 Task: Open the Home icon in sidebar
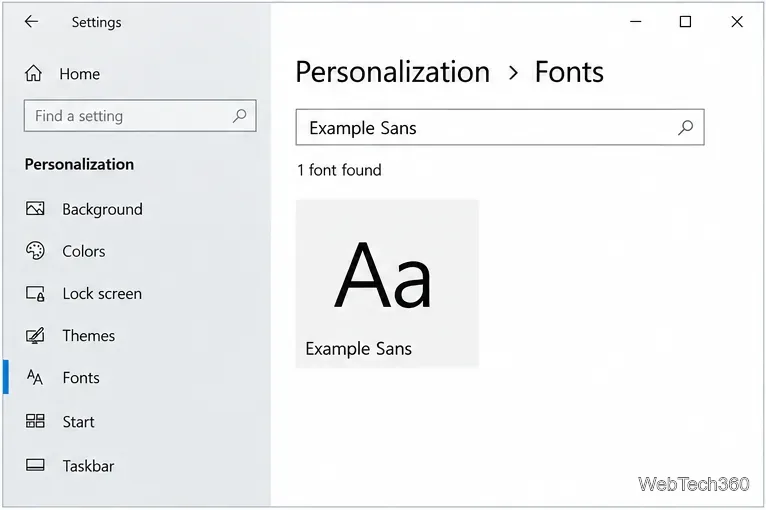coord(33,73)
